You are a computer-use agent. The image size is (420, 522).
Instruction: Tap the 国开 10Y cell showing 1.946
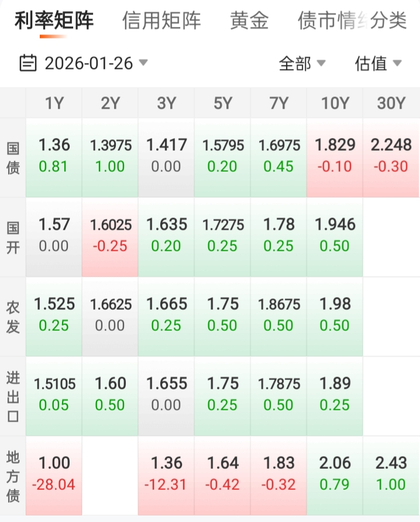[x=335, y=236]
